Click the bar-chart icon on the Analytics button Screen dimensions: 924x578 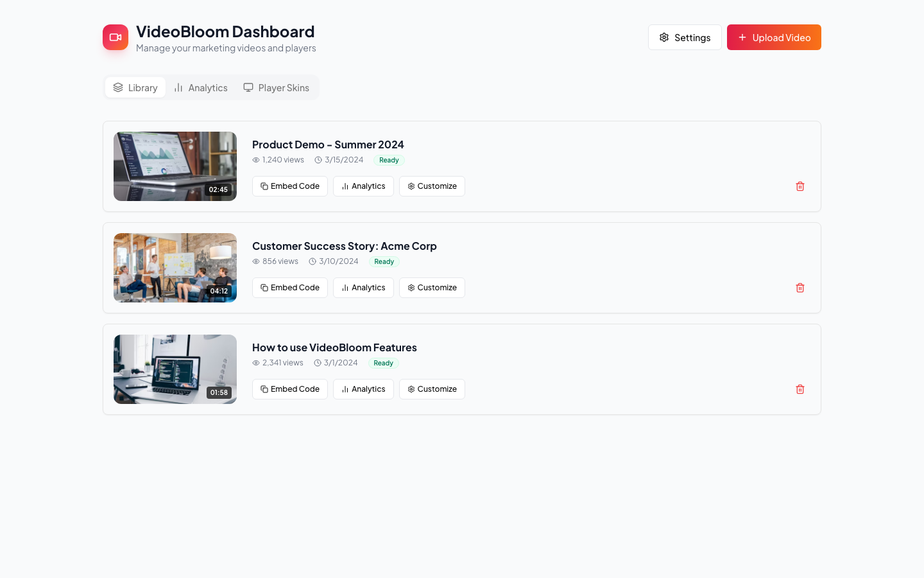346,186
